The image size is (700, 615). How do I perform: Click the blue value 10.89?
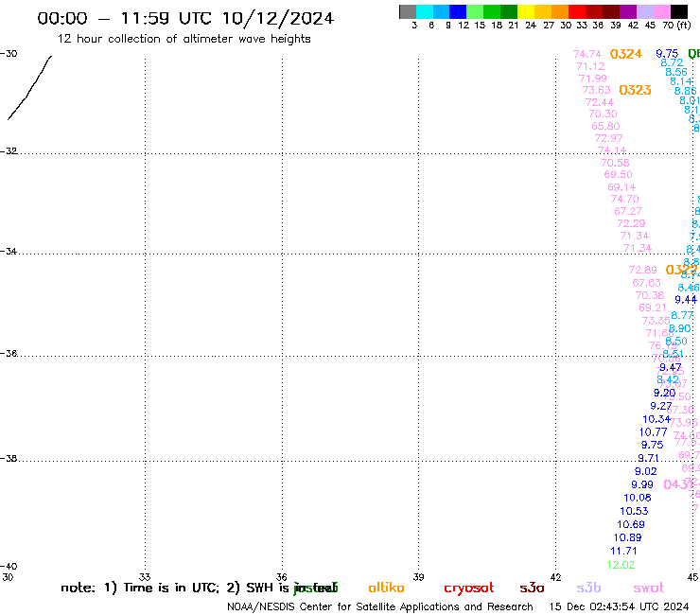coord(628,537)
